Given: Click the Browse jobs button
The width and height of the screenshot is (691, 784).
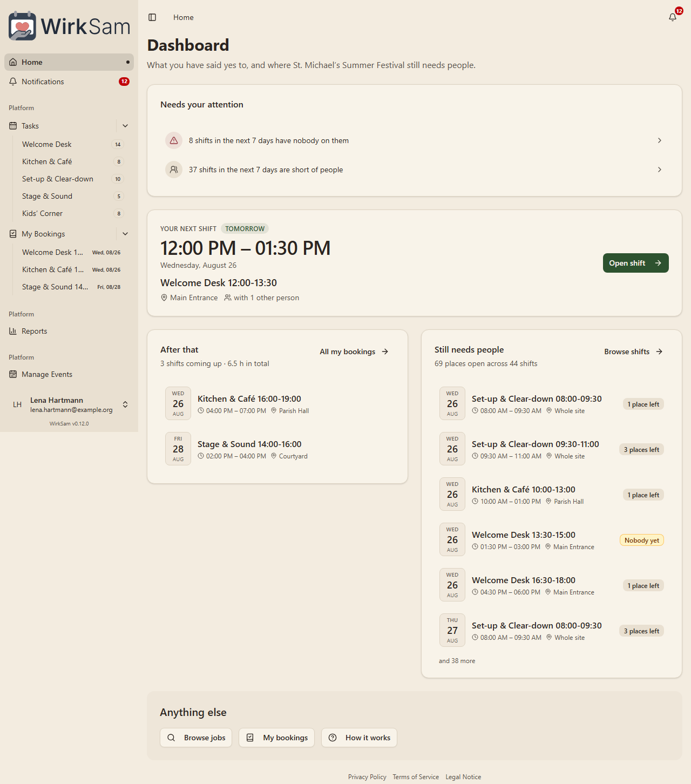Looking at the screenshot, I should point(196,738).
